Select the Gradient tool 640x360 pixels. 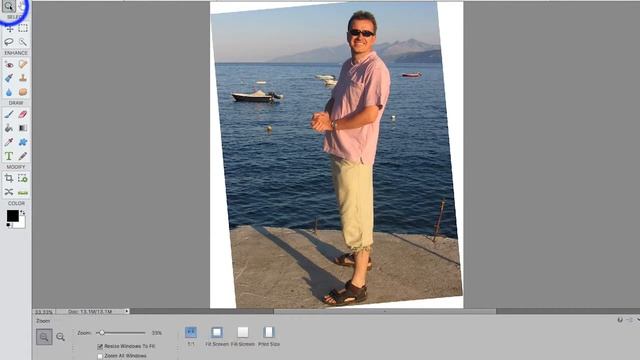pyautogui.click(x=23, y=128)
